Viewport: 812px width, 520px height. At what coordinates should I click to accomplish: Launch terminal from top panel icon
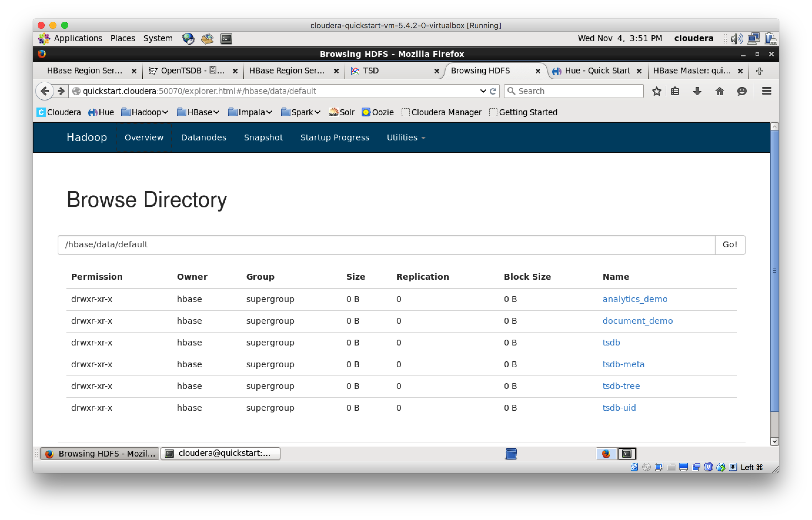coord(226,38)
